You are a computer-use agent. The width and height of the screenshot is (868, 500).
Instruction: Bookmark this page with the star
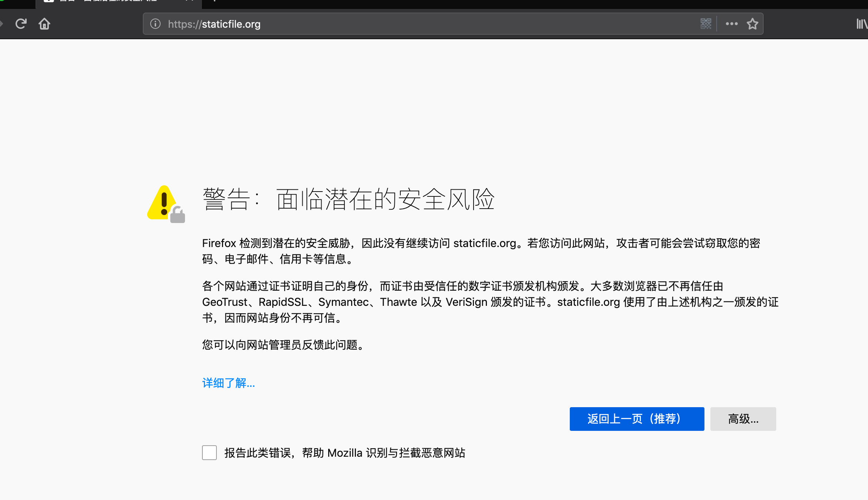click(x=752, y=24)
